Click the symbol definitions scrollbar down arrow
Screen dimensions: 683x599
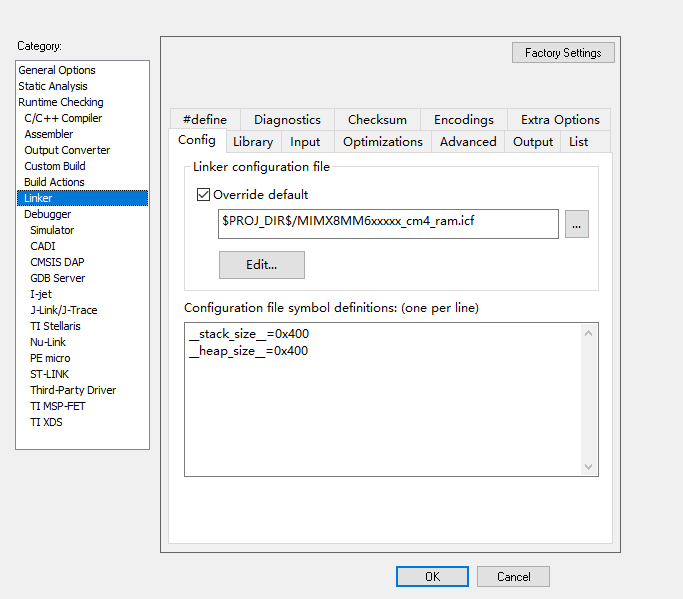(588, 466)
